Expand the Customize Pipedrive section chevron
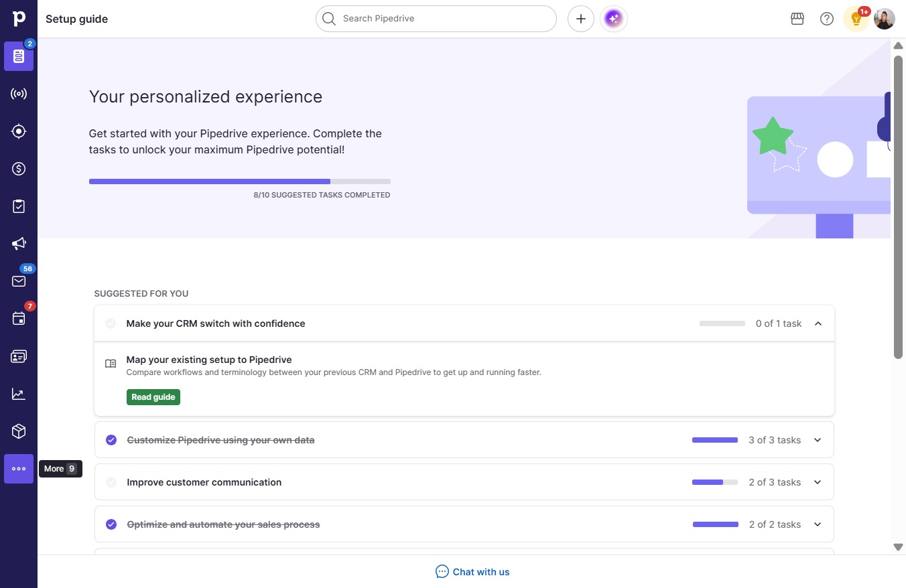Screen dimensions: 906x588 coord(818,440)
